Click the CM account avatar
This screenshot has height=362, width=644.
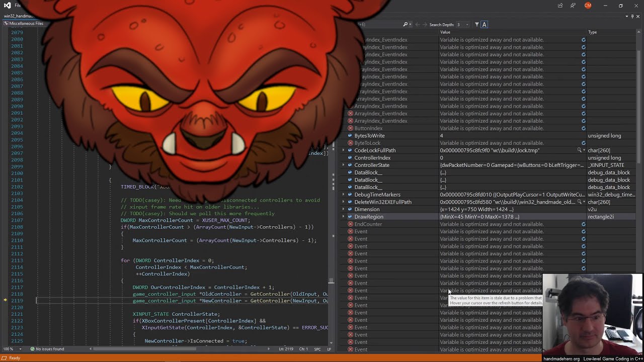(x=588, y=6)
